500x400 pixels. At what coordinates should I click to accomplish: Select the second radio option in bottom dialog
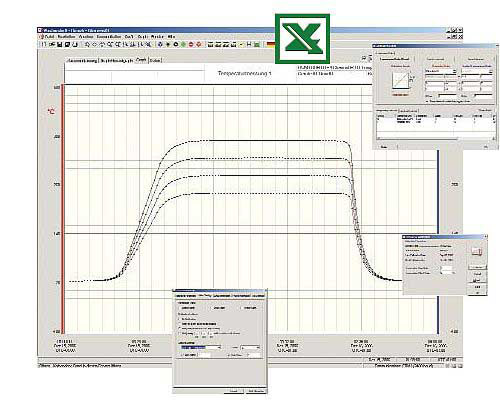tap(180, 324)
